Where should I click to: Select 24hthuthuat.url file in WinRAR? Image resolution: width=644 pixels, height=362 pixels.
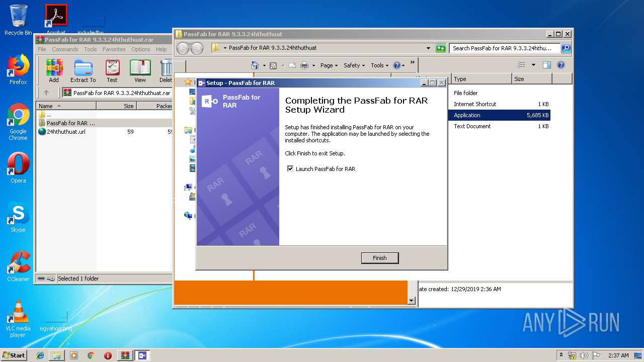tap(104, 132)
